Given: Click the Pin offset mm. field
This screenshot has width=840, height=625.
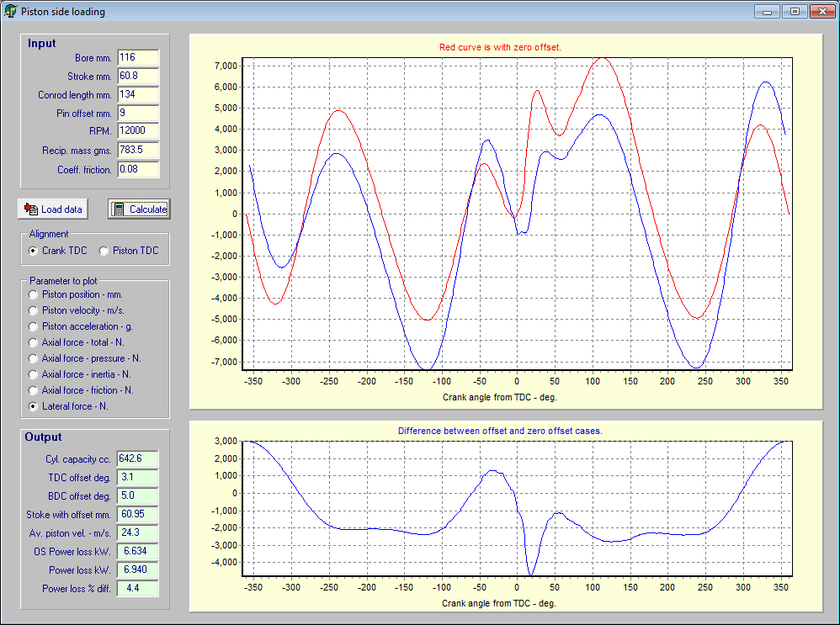Looking at the screenshot, I should (138, 114).
